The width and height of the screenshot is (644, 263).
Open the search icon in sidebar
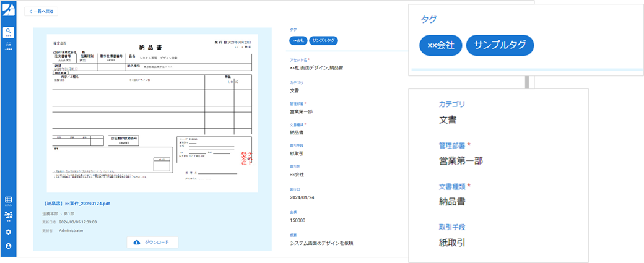(9, 31)
